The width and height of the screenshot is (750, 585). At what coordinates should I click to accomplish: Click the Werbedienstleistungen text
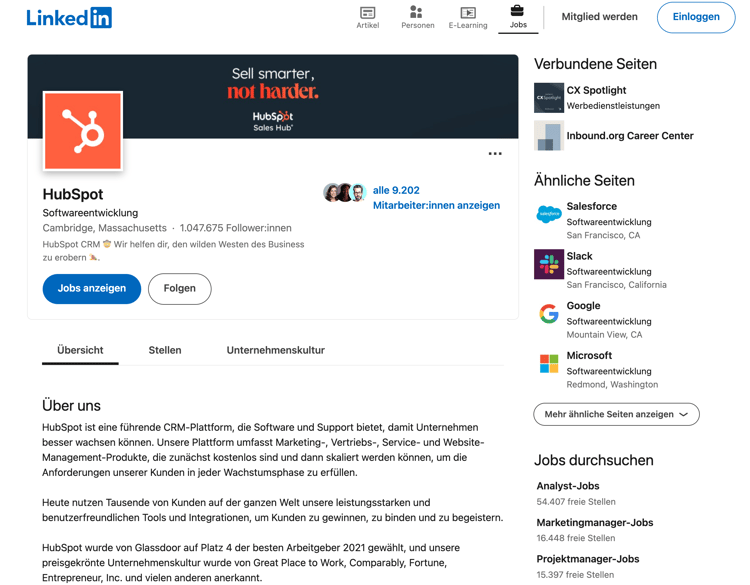613,106
